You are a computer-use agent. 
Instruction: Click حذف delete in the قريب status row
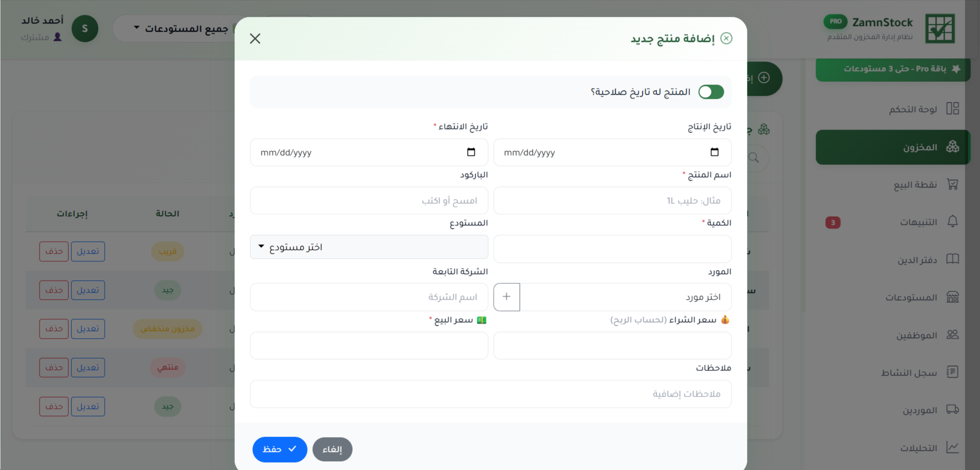[x=54, y=252]
